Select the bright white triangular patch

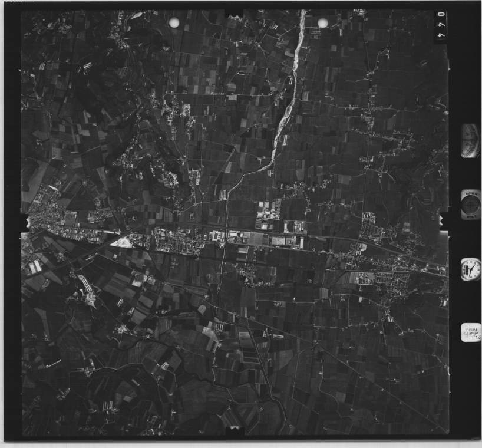121,242
